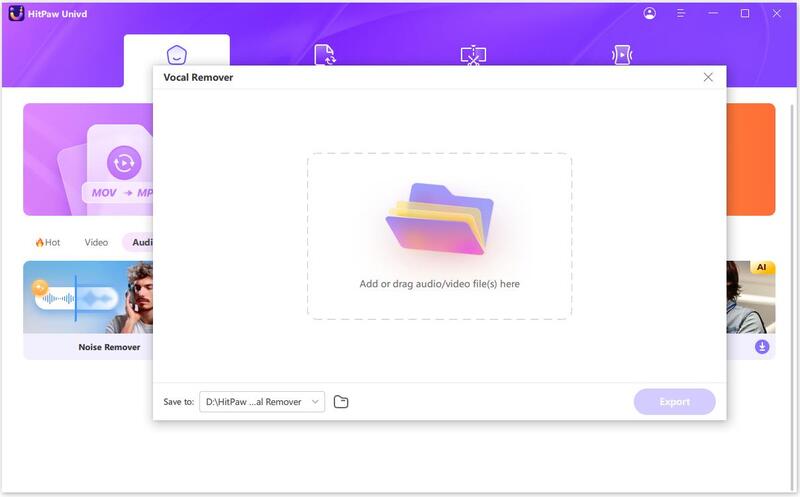Open the video Editor tab icon
Viewport: 800px width, 497px height.
(x=473, y=55)
